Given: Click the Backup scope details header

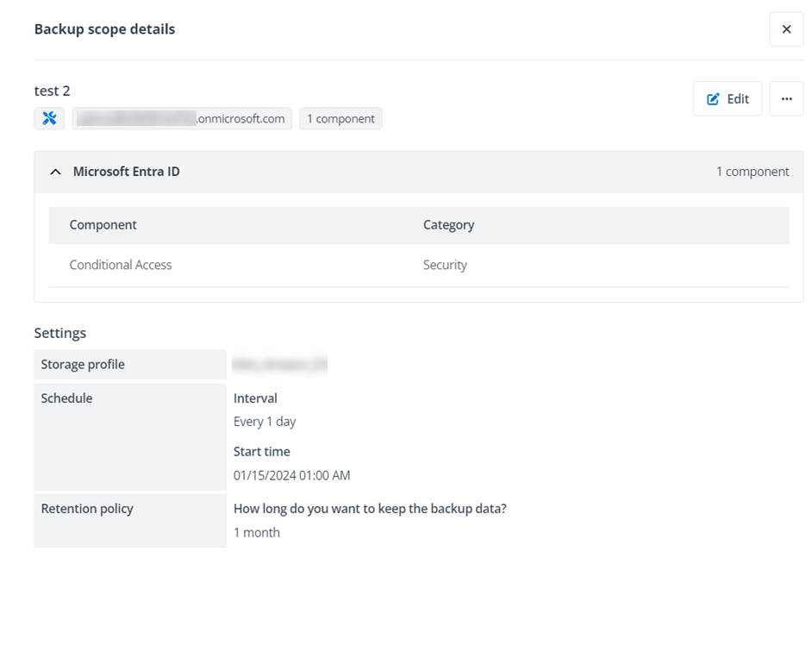Looking at the screenshot, I should click(x=104, y=28).
